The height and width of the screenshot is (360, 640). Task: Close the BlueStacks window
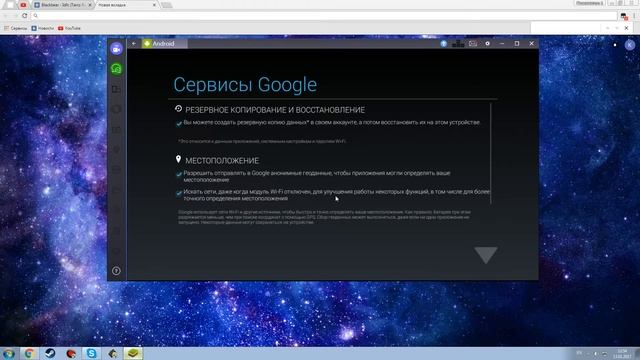531,43
